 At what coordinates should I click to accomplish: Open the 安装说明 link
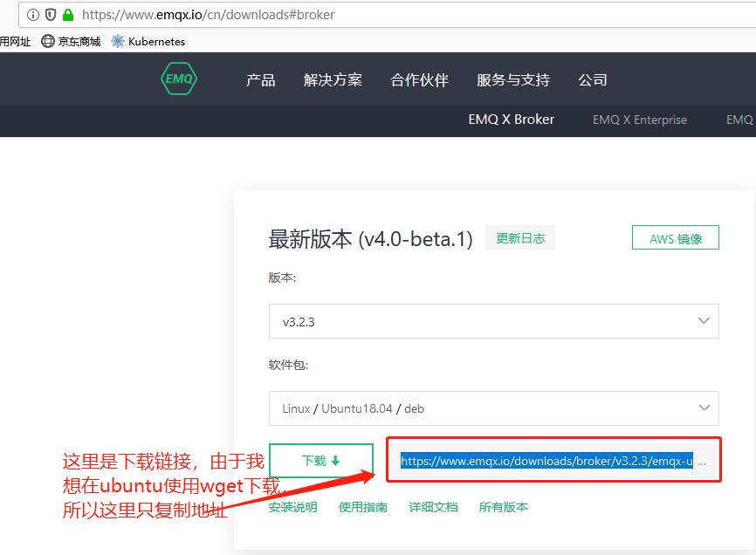pyautogui.click(x=292, y=507)
